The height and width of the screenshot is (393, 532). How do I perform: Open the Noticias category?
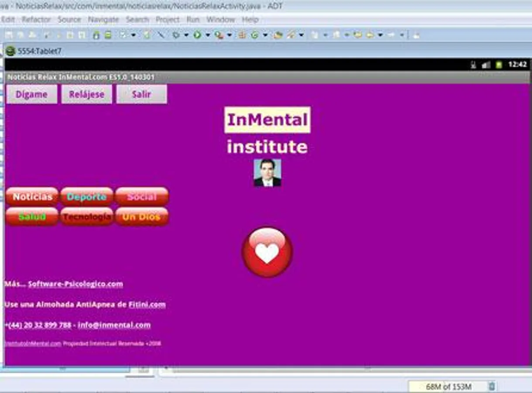pyautogui.click(x=32, y=197)
